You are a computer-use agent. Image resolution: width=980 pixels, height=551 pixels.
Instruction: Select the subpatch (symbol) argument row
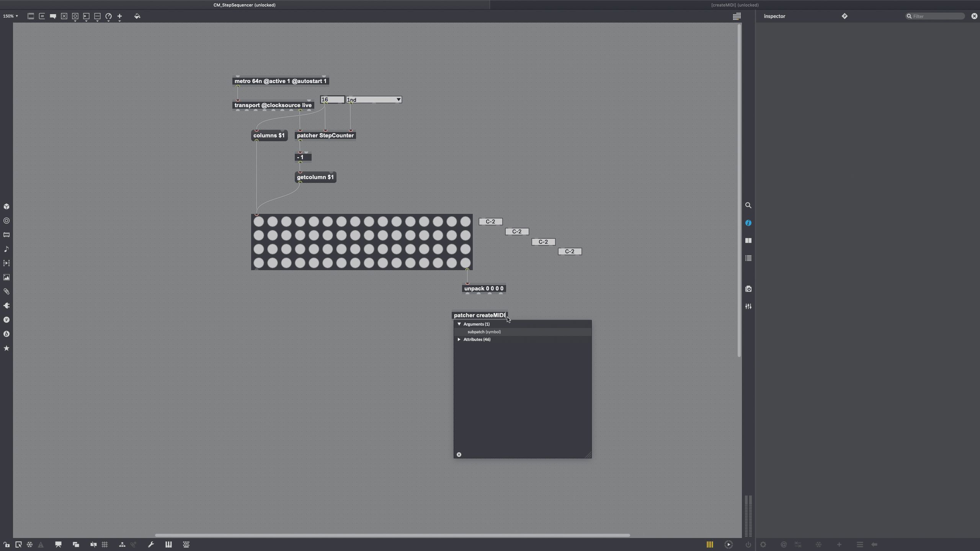pos(523,332)
